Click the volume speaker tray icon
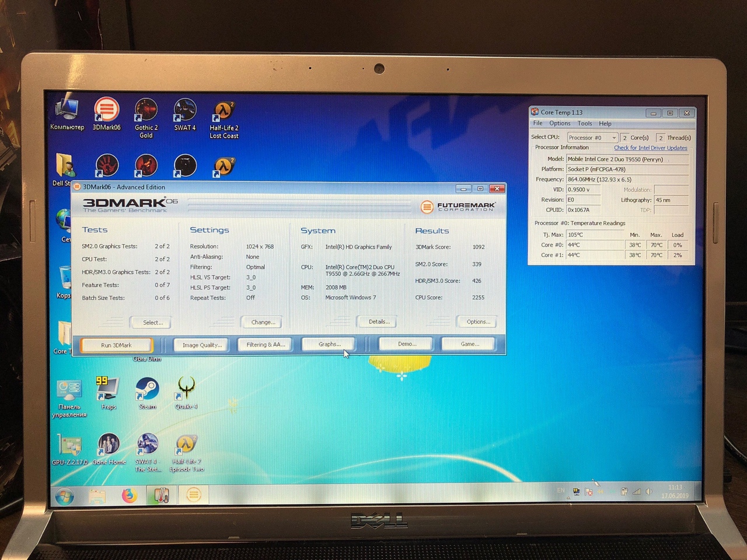This screenshot has height=560, width=747. point(649,492)
